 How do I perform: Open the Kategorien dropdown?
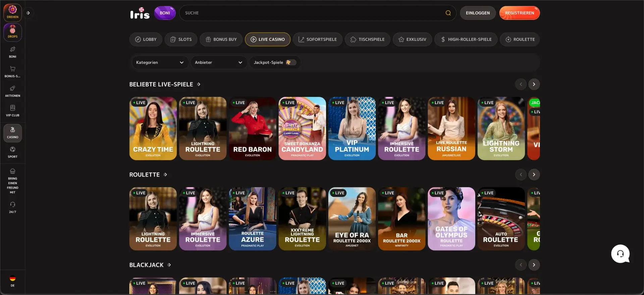(160, 62)
